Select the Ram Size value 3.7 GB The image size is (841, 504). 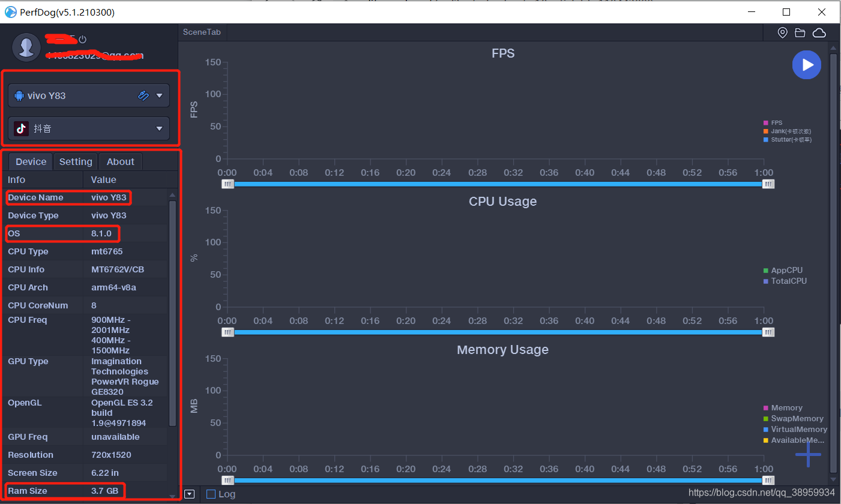pyautogui.click(x=105, y=491)
